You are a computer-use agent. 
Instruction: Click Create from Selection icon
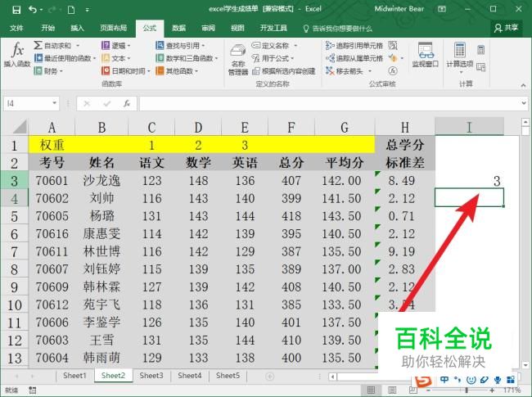pyautogui.click(x=256, y=71)
